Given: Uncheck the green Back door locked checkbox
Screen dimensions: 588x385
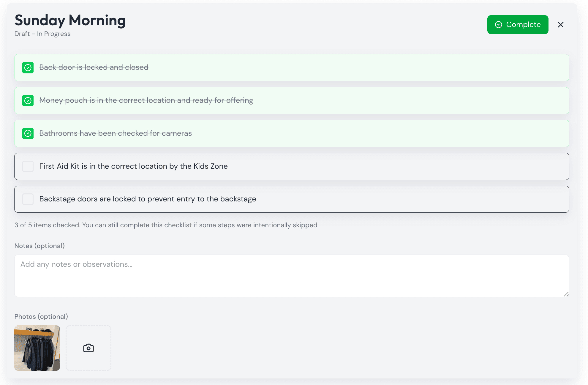Looking at the screenshot, I should pos(28,68).
